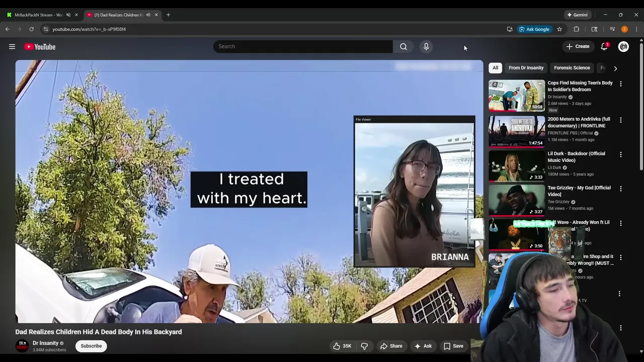This screenshot has height=362, width=644.
Task: Click the Share button
Action: (391, 346)
